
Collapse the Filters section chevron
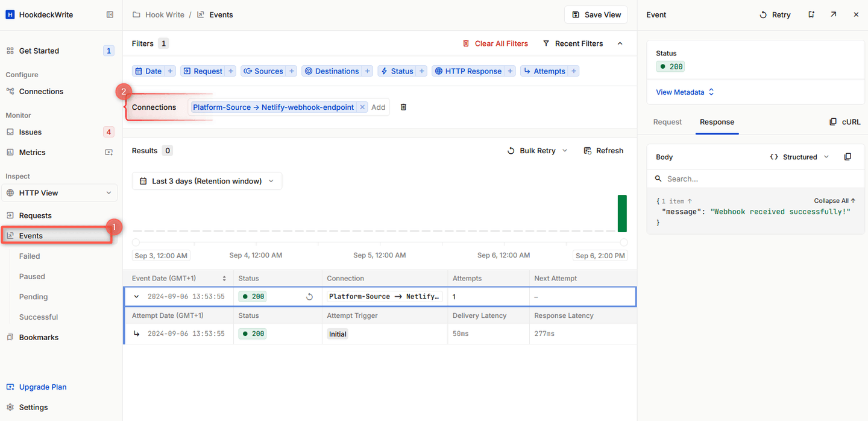pyautogui.click(x=619, y=43)
